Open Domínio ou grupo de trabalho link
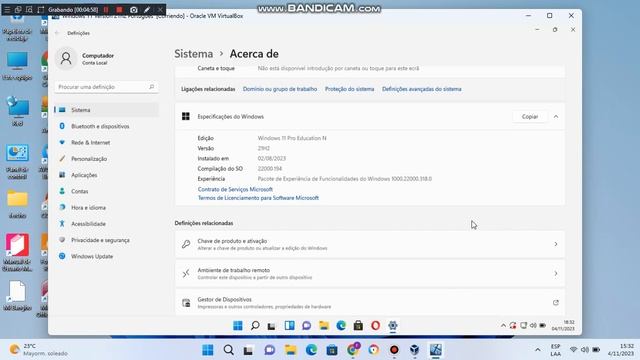 click(280, 89)
